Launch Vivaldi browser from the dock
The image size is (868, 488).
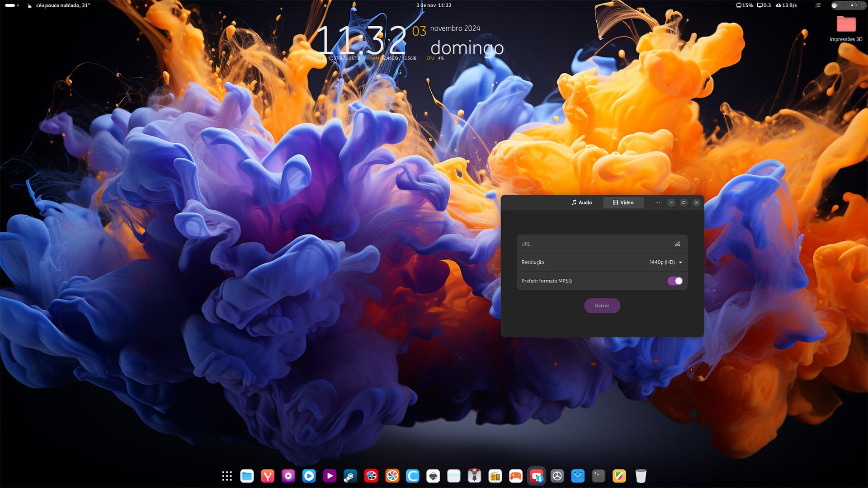268,476
